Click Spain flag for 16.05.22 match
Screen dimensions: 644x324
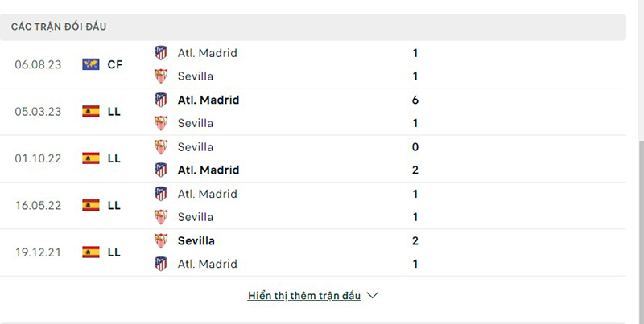pyautogui.click(x=90, y=205)
